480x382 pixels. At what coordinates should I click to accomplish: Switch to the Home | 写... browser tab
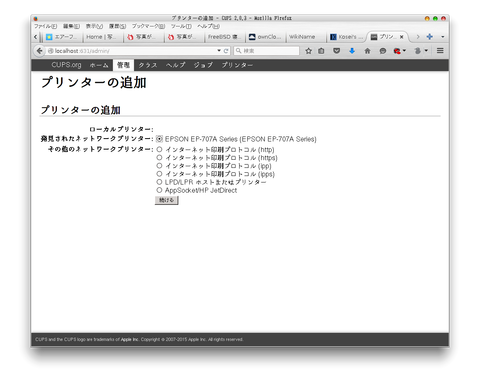click(102, 37)
